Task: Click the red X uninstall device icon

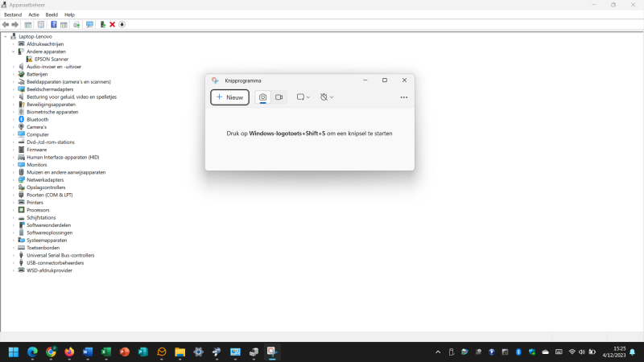Action: 112,25
